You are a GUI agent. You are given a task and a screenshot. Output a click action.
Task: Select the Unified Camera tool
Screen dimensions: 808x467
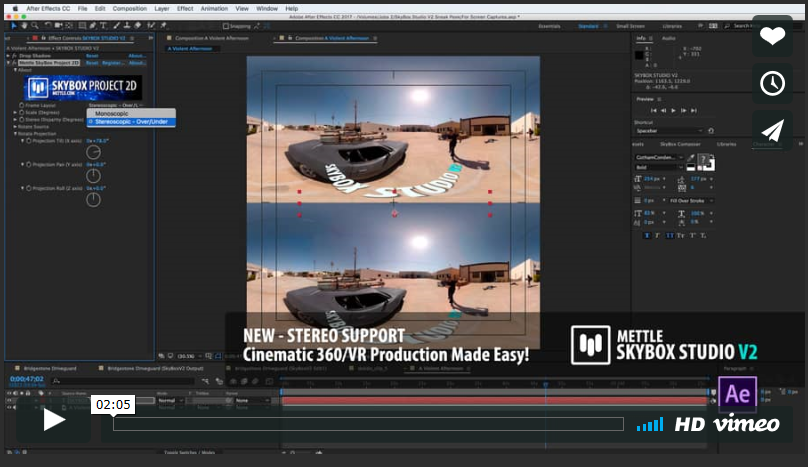click(58, 25)
